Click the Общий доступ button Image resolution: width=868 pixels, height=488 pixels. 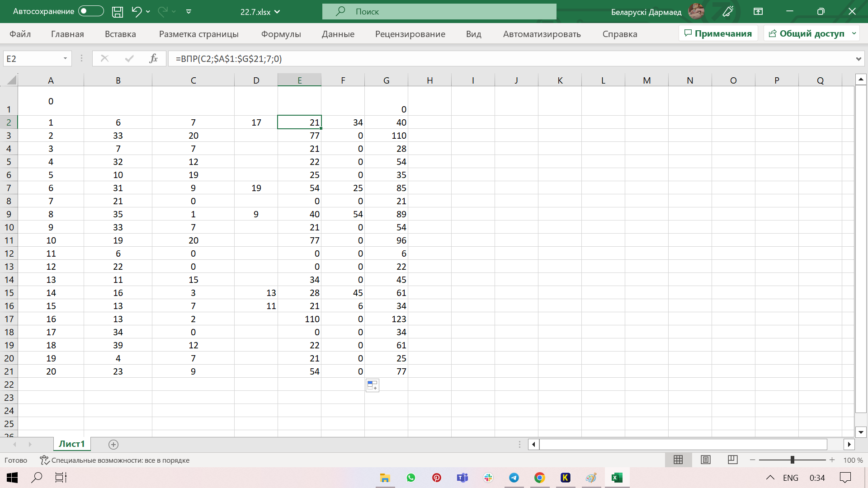[807, 33]
